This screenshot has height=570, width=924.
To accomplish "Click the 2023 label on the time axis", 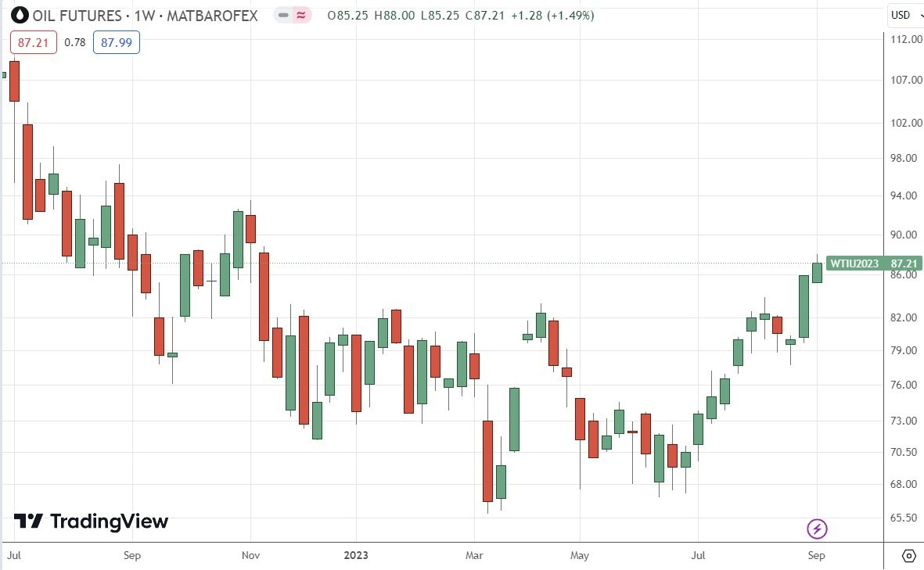I will [356, 555].
